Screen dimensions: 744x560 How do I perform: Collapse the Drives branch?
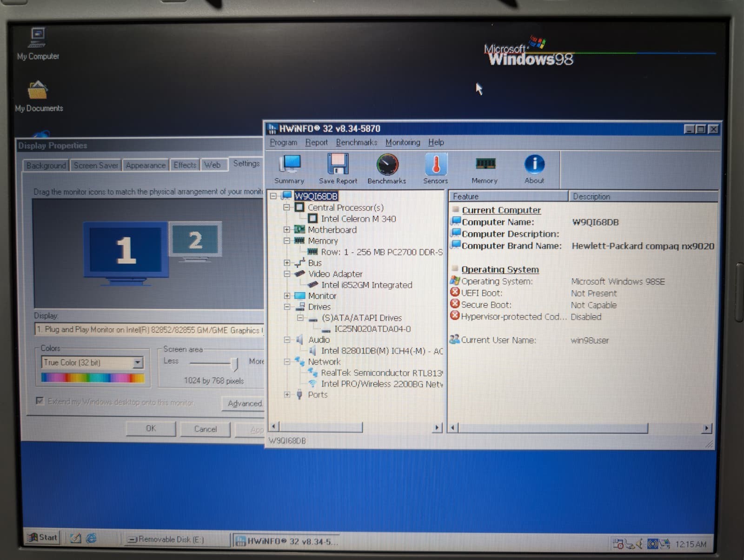[x=287, y=307]
